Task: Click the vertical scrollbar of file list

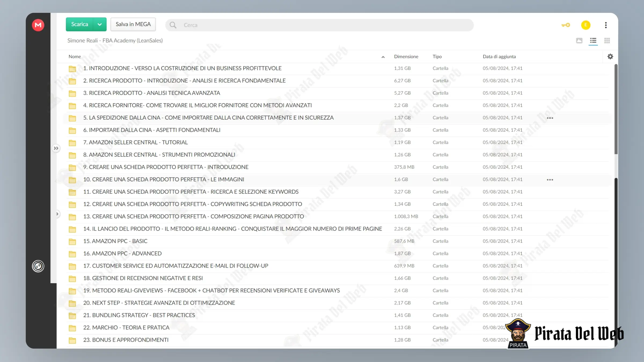Action: click(x=616, y=109)
